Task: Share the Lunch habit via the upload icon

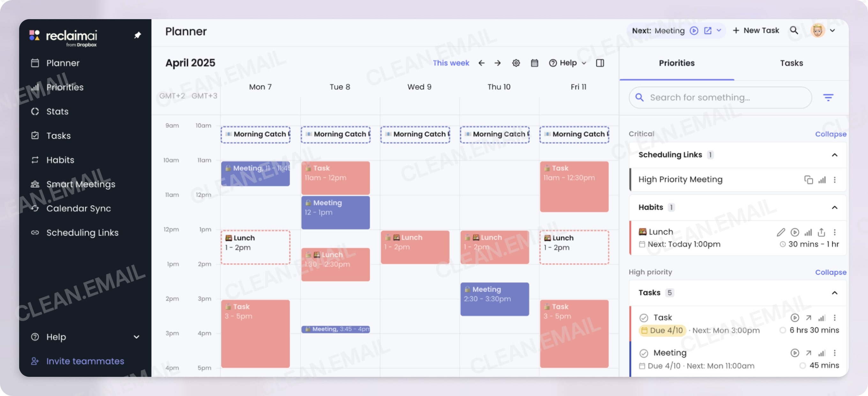Action: pos(821,232)
